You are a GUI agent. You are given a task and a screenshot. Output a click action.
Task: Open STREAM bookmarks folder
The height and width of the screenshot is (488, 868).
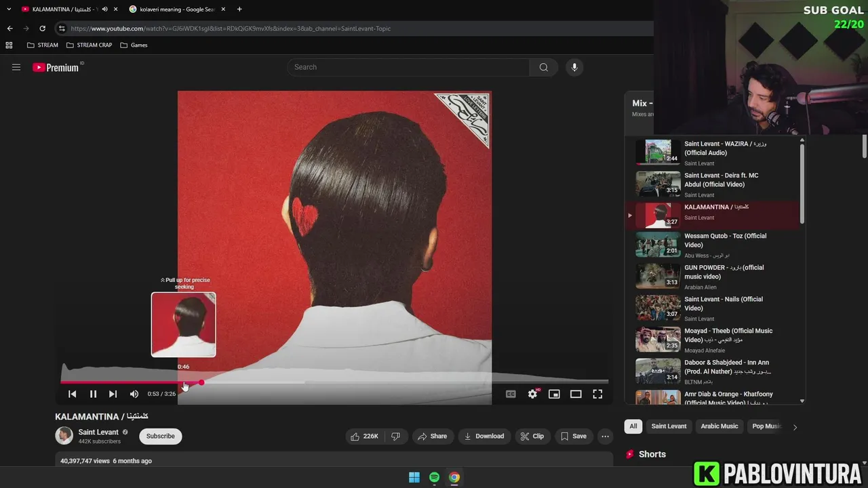click(43, 45)
